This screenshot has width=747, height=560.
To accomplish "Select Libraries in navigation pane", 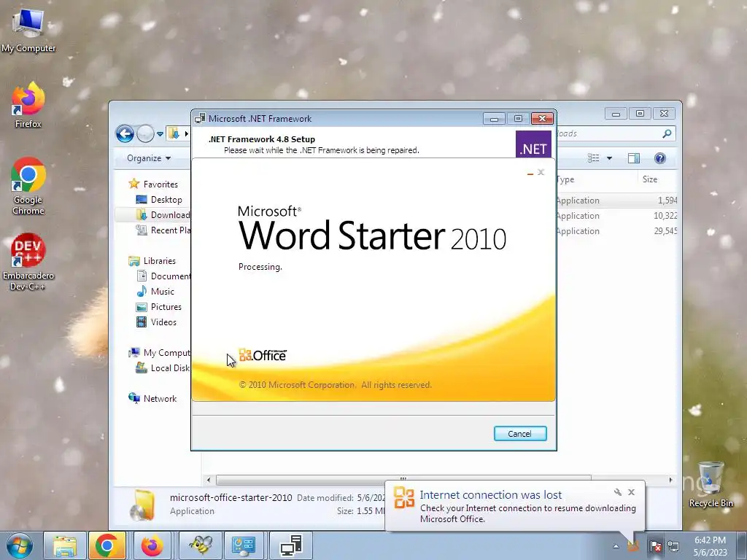I will click(x=152, y=261).
